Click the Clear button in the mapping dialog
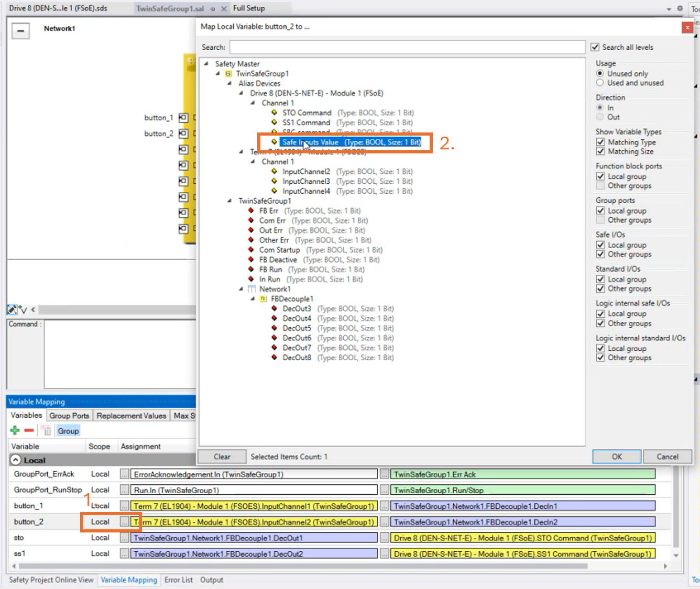Screen dimensions: 700x589 tap(222, 456)
